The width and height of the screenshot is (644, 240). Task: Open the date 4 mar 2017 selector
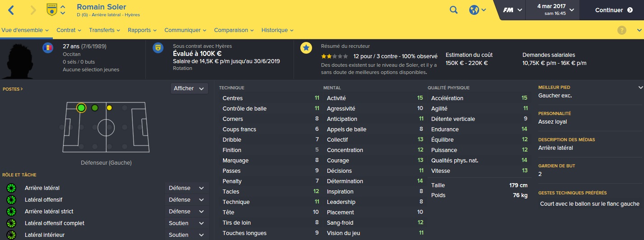tap(555, 10)
